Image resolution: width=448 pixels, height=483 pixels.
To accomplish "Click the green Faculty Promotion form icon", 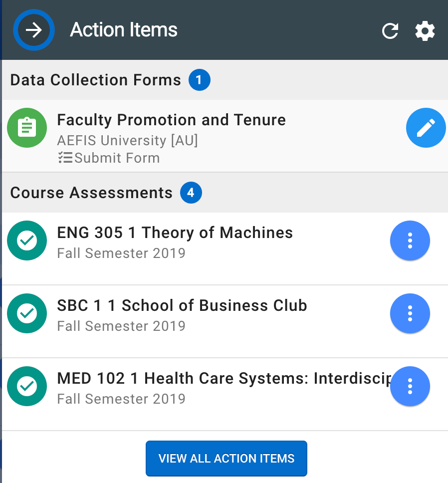I will [27, 128].
